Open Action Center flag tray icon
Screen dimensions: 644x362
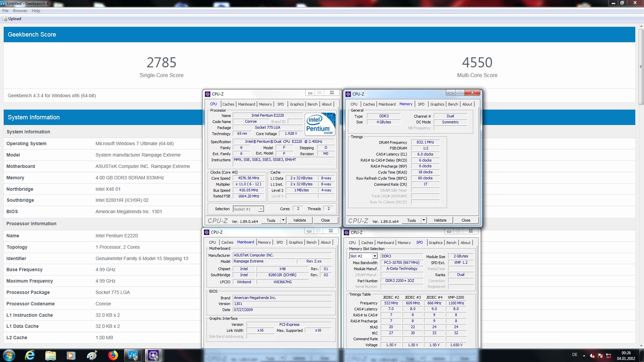click(x=600, y=356)
